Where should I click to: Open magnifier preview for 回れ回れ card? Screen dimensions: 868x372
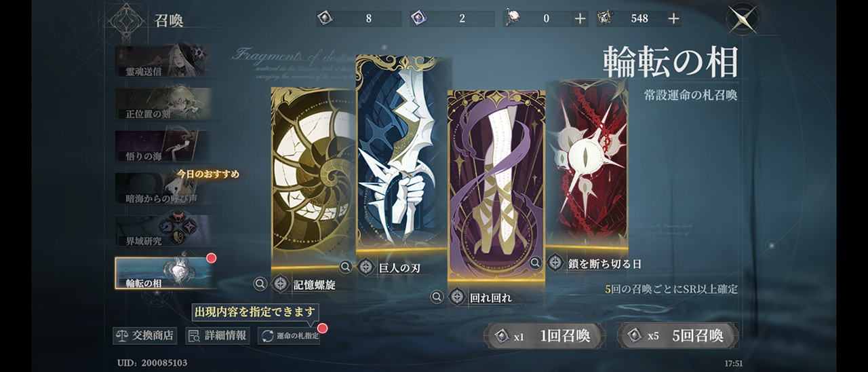coord(437,297)
